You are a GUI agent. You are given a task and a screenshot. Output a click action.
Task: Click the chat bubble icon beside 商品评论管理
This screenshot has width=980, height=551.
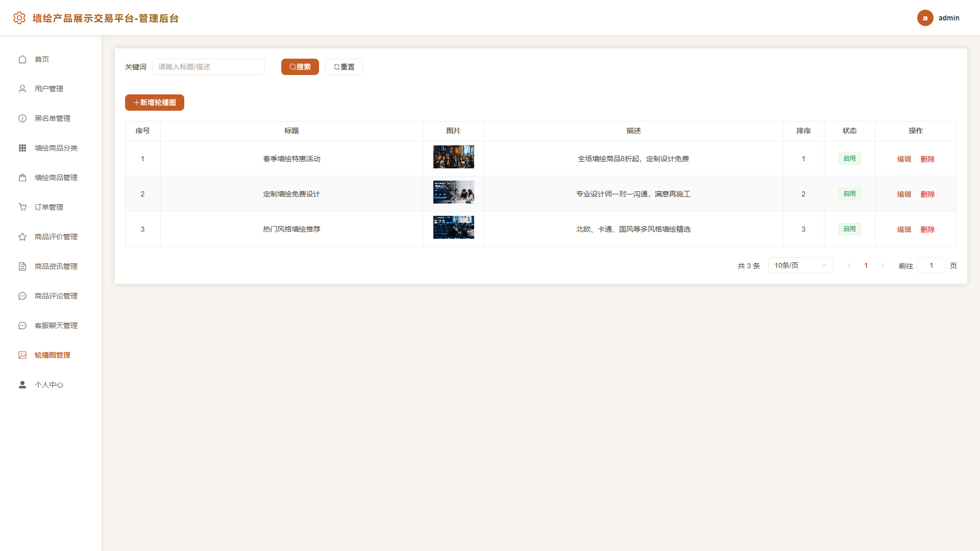pos(22,296)
